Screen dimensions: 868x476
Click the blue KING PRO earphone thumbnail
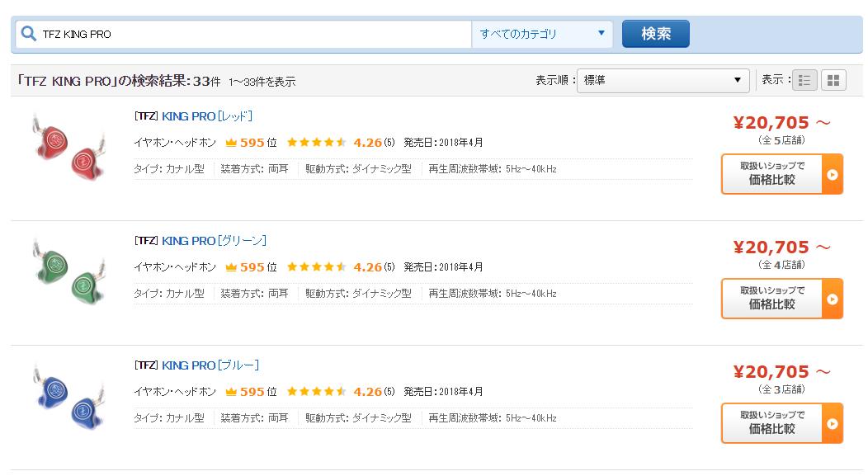(x=69, y=396)
